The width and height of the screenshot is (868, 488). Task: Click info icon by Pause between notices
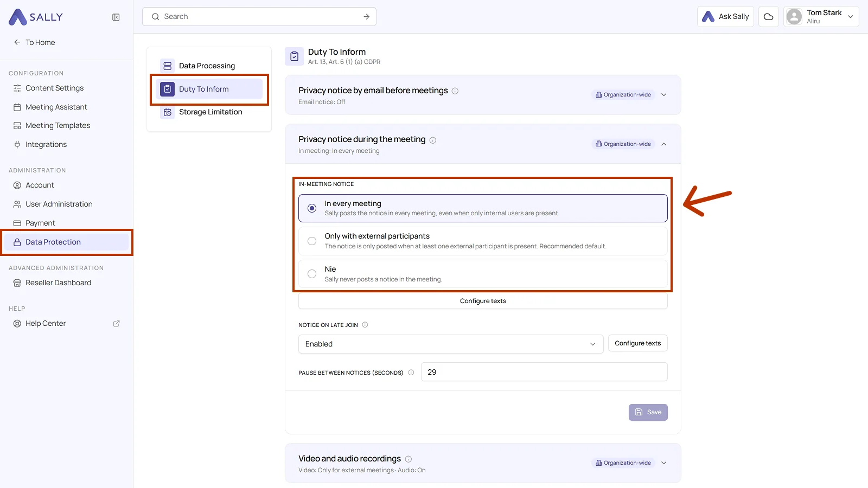click(x=411, y=373)
